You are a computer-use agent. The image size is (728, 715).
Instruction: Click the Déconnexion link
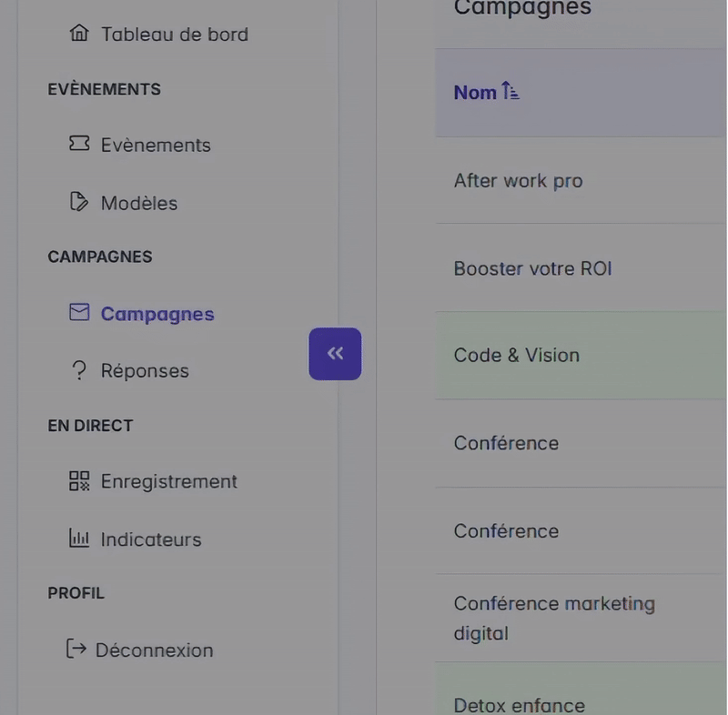tap(154, 650)
